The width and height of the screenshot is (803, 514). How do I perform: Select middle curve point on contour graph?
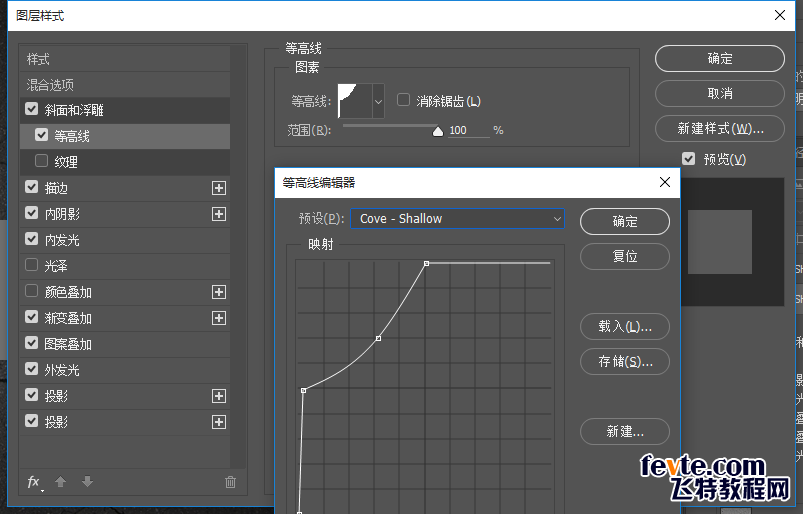378,338
